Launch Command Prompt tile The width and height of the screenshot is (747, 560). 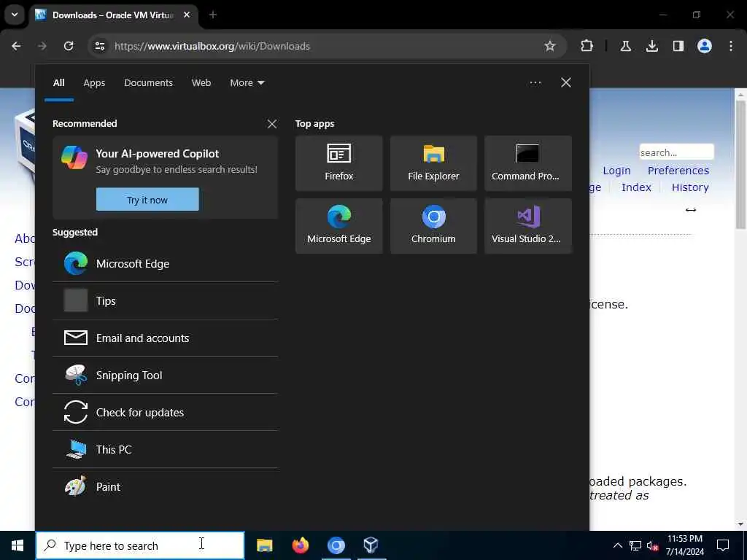528,163
